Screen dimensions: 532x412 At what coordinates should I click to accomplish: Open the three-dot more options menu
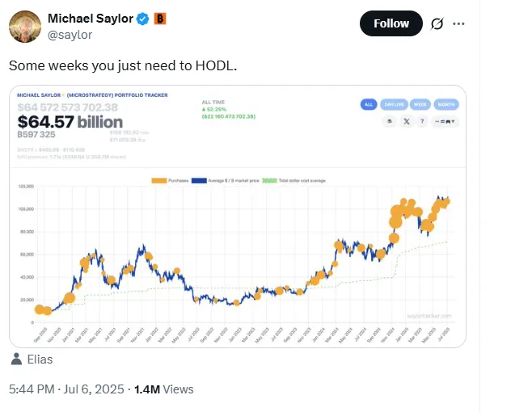coord(458,24)
